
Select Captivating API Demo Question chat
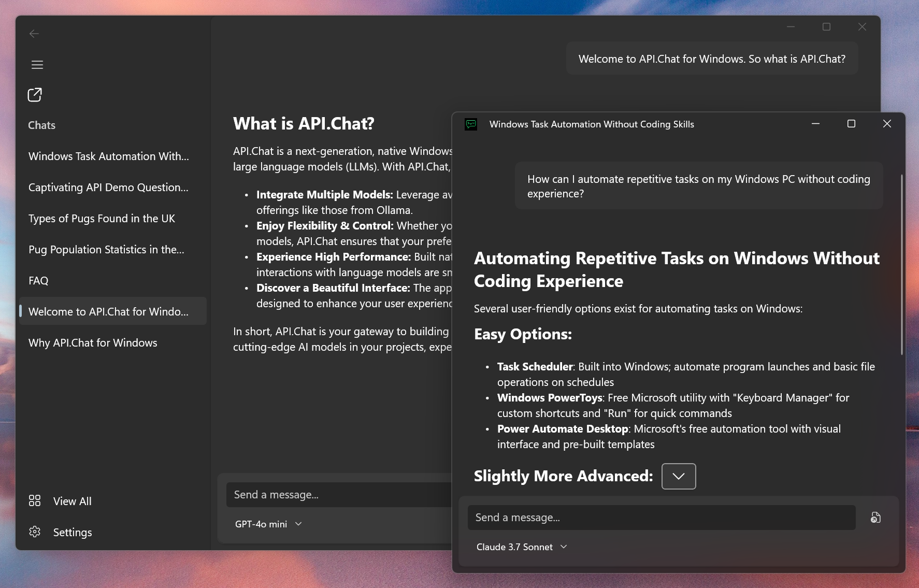pyautogui.click(x=113, y=187)
